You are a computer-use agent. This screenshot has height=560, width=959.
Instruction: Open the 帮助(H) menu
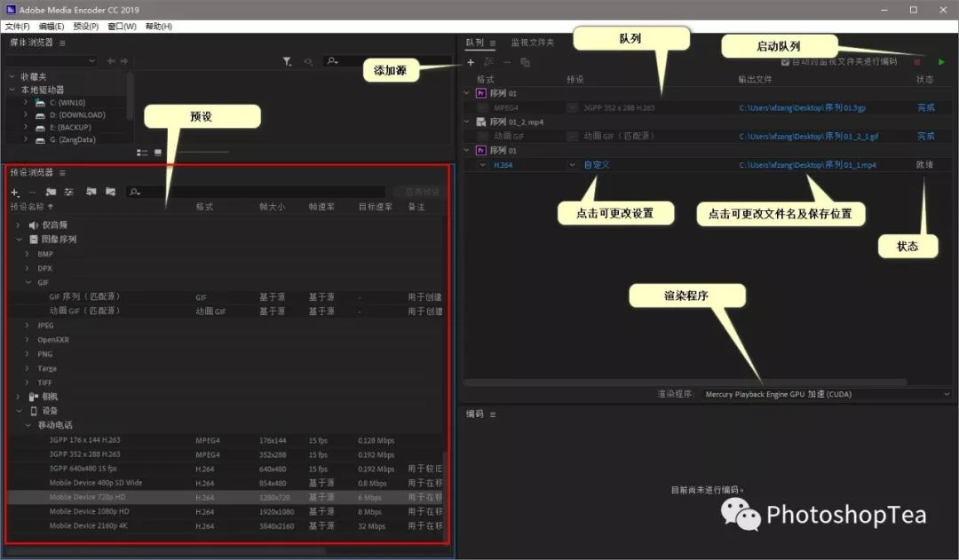[x=158, y=27]
